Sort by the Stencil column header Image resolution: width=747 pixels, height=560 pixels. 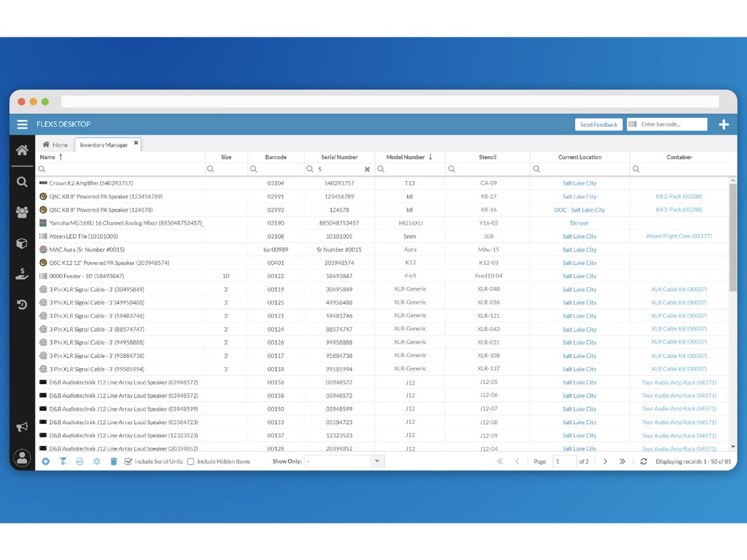[487, 157]
